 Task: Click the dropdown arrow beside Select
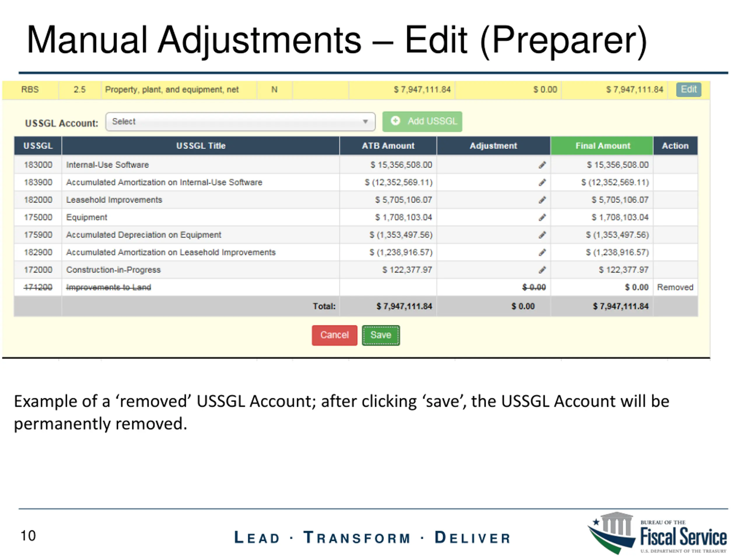point(365,122)
